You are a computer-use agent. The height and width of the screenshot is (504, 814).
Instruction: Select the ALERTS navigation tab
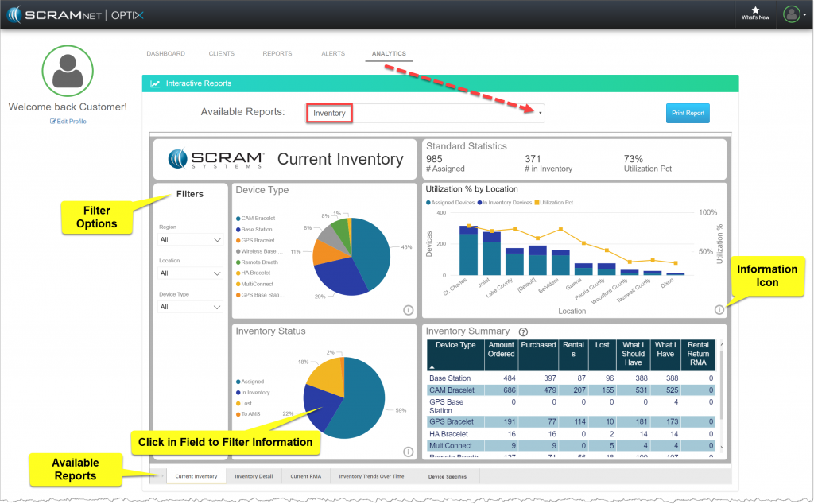pos(333,53)
